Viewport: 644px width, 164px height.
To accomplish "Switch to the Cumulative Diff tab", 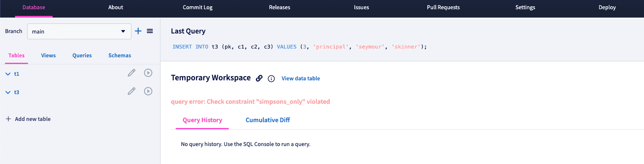I will coord(268,120).
